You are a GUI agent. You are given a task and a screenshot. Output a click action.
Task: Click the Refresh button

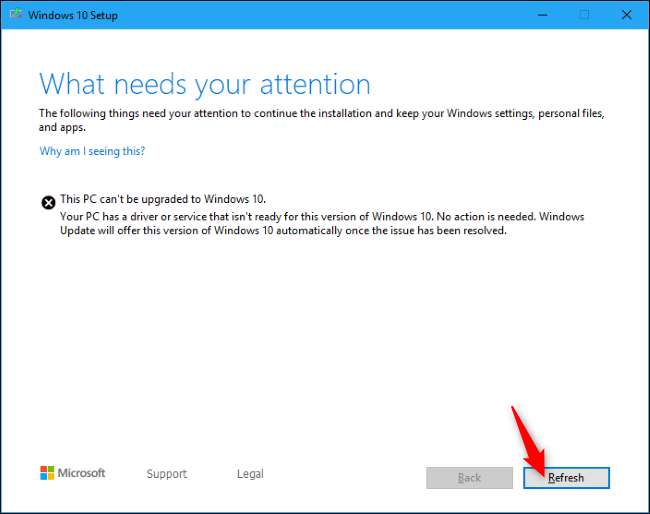566,478
